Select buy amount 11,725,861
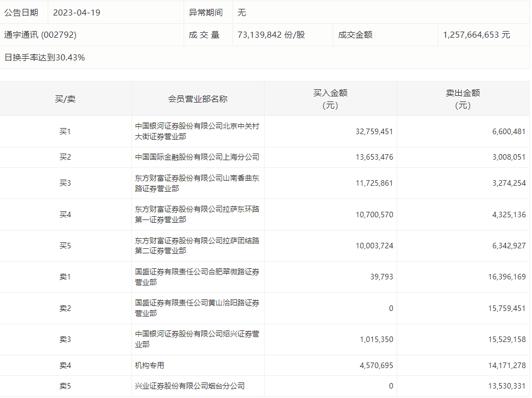Viewport: 532px width, 398px height. click(374, 183)
